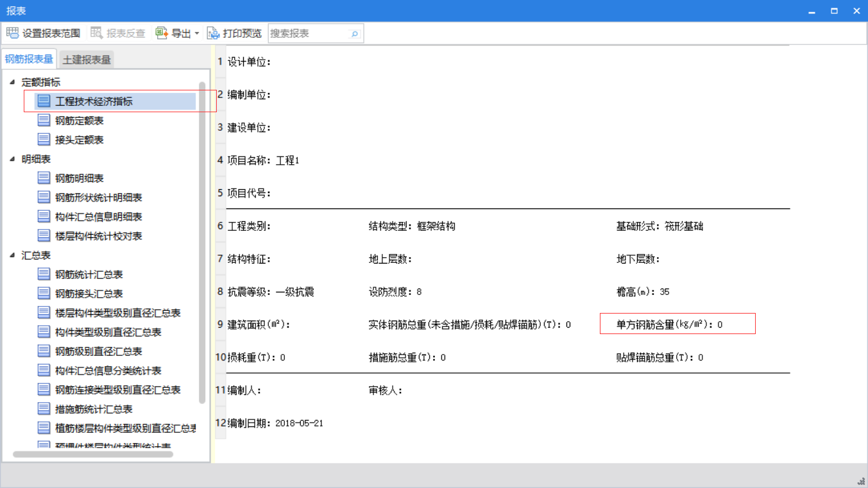
Task: Select 工程技术经济指标 in the tree
Action: point(94,101)
